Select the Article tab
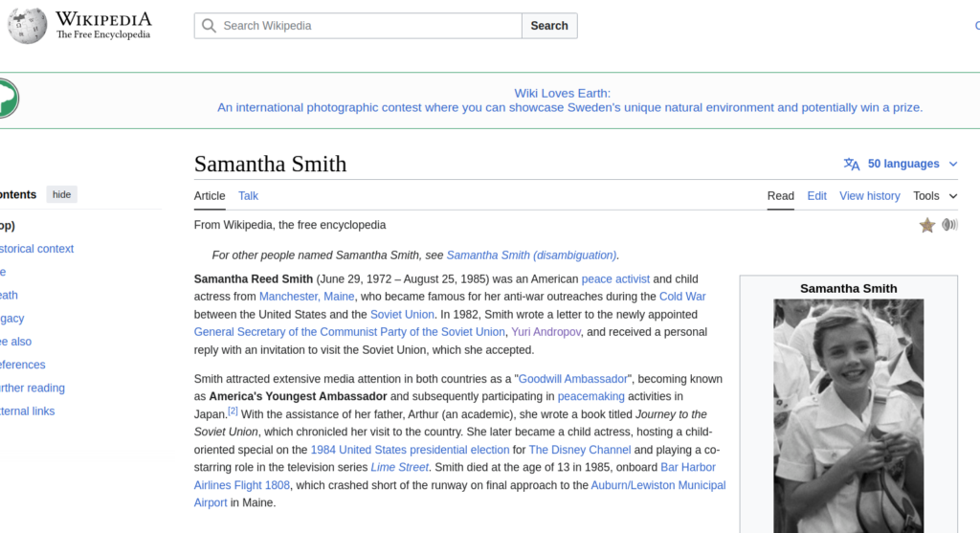This screenshot has width=980, height=533. coord(210,196)
